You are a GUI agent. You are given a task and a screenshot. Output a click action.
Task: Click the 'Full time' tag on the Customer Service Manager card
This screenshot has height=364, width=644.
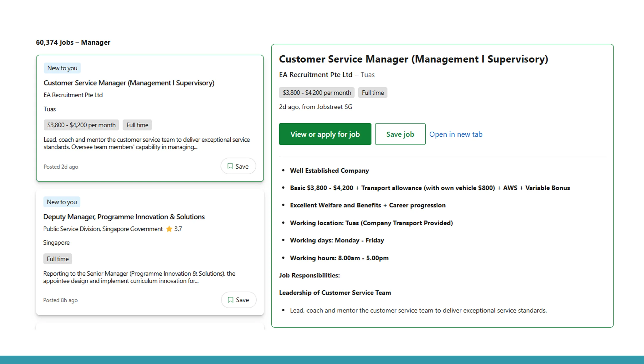(x=137, y=125)
